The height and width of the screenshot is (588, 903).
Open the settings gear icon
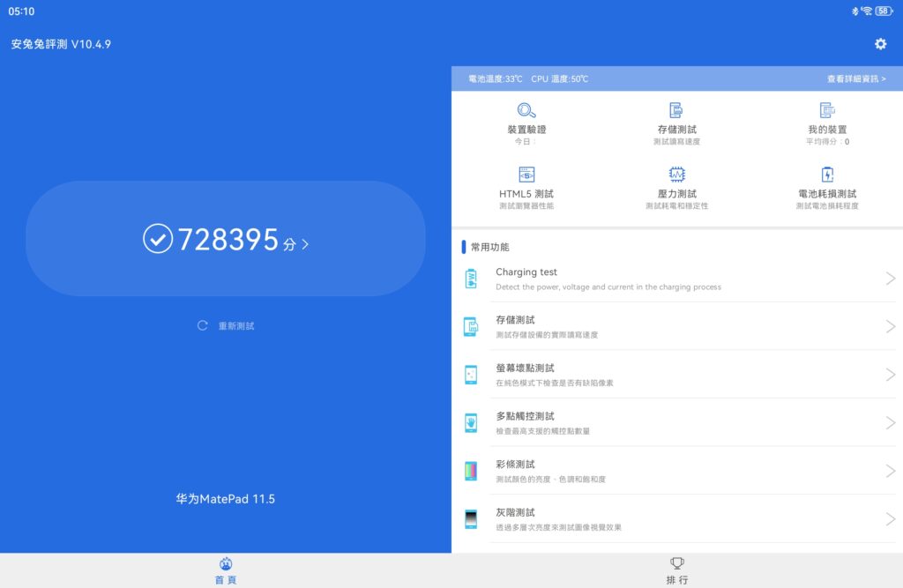tap(879, 44)
